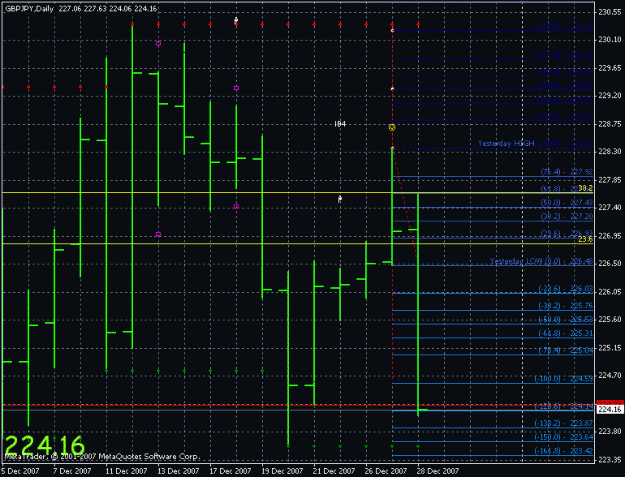Click the yellow circle marker on the chart
The width and height of the screenshot is (625, 477).
[392, 128]
